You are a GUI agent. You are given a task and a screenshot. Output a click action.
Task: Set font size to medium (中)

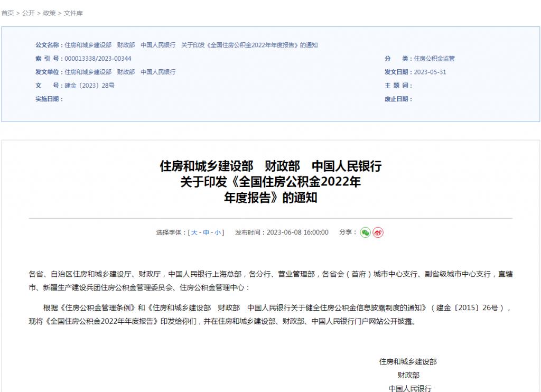206,232
